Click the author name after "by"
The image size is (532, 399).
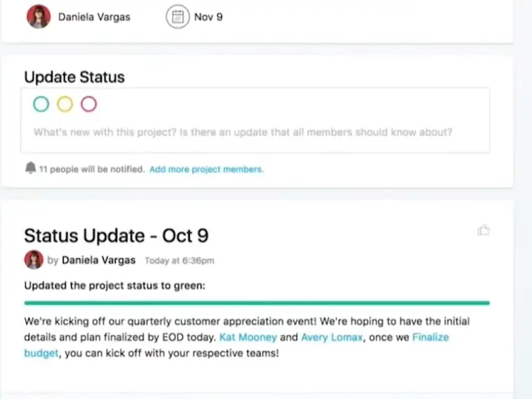[x=99, y=261]
